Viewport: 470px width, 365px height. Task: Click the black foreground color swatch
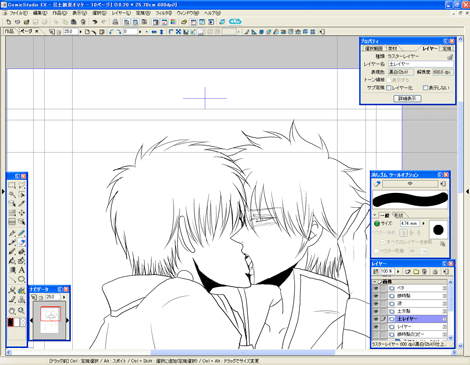pos(11,322)
